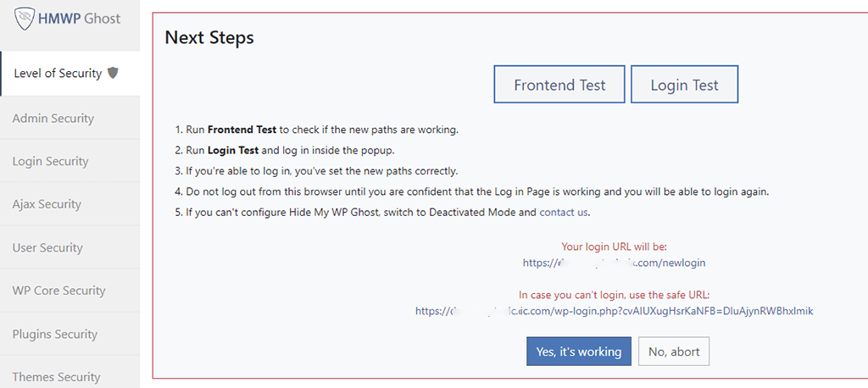
Task: Select the Level of Security tab
Action: [58, 74]
